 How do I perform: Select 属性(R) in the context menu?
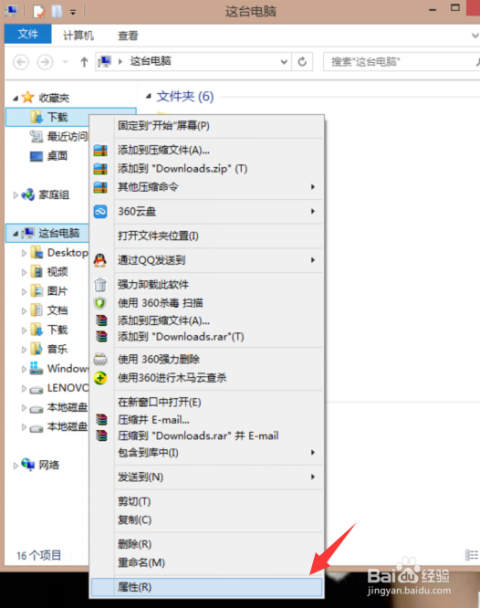tap(206, 587)
